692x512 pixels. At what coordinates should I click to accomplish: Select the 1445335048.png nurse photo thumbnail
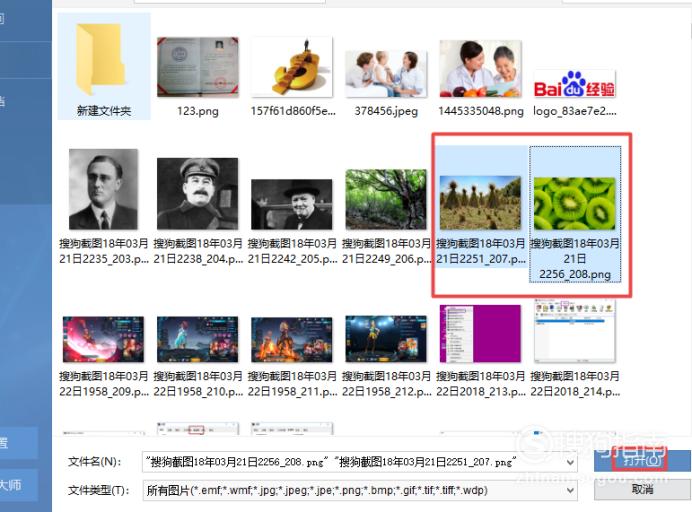click(480, 68)
